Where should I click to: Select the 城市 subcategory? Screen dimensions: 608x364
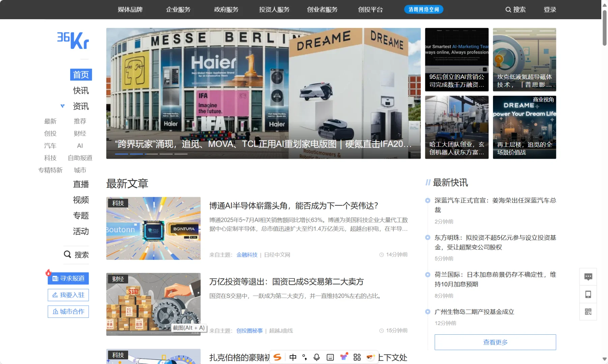[80, 170]
